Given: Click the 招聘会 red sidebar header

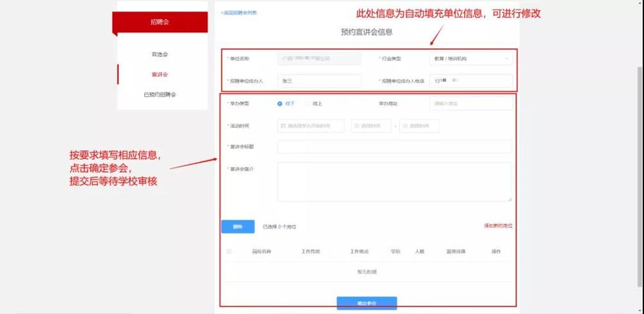Looking at the screenshot, I should tap(160, 22).
